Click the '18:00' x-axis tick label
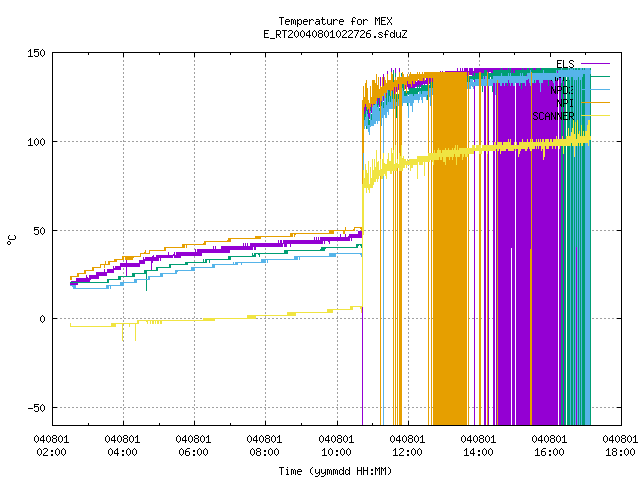640x480 pixels. point(620,453)
